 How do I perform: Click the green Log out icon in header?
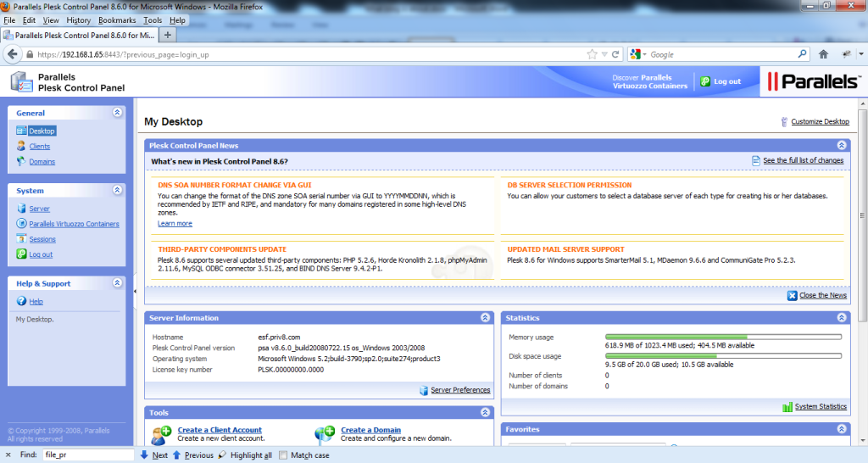705,81
